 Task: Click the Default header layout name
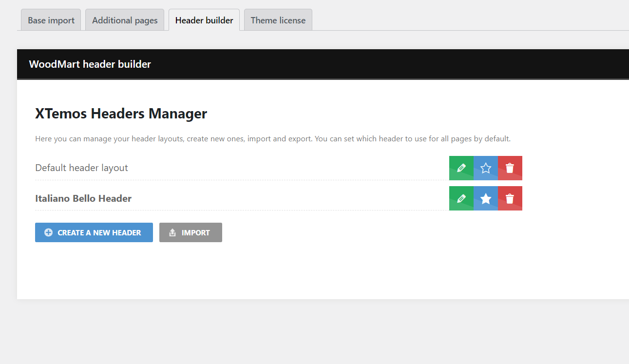(81, 168)
